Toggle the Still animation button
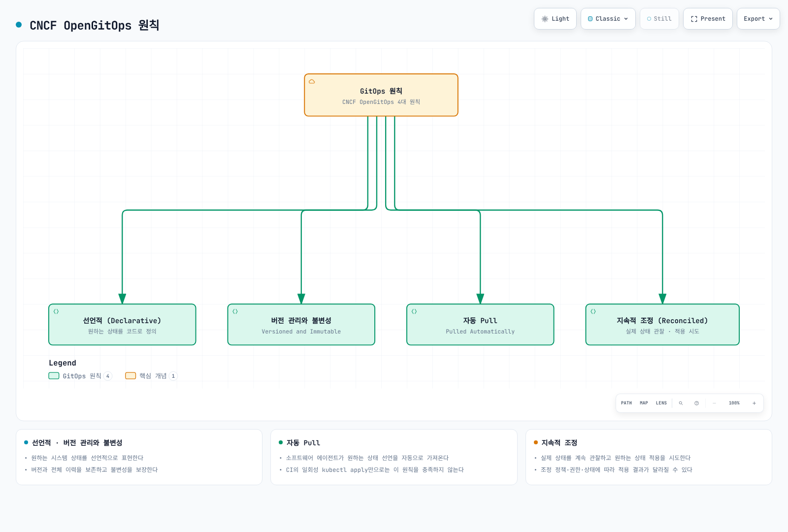The height and width of the screenshot is (532, 788). click(659, 19)
